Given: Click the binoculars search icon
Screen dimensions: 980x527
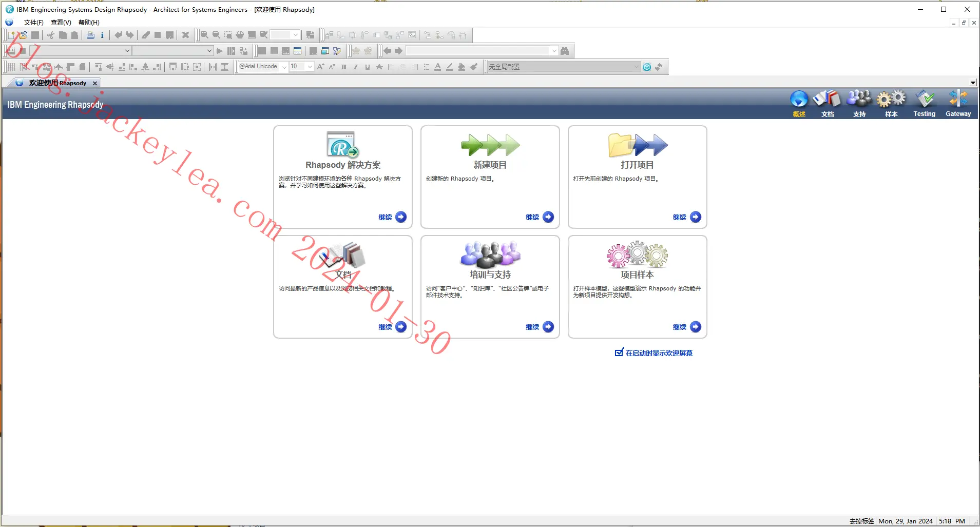Looking at the screenshot, I should click(x=565, y=51).
